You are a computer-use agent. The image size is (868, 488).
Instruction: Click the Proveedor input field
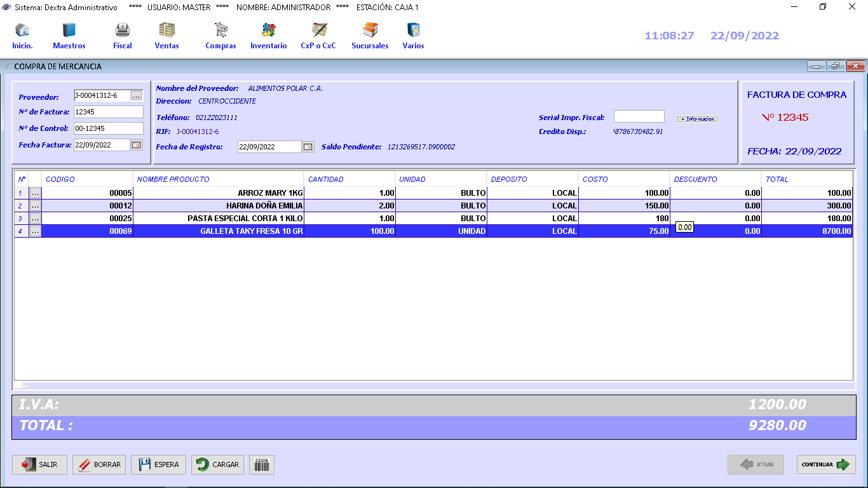[102, 95]
